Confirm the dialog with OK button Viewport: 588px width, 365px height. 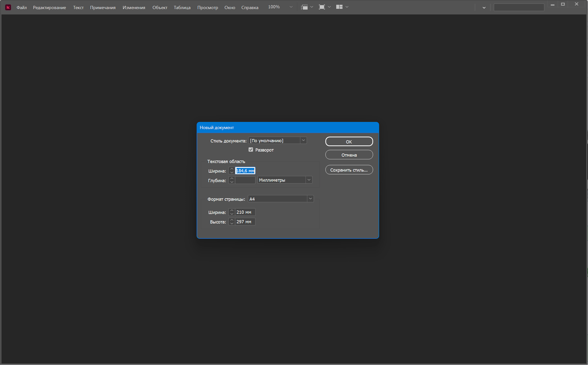(x=349, y=141)
